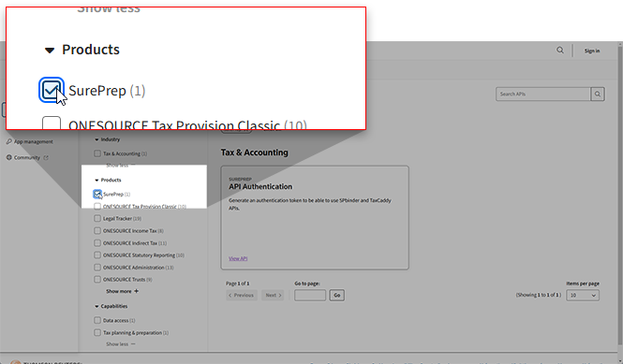
Task: Check the ONESOURCE Indirect Tax checkbox
Action: pyautogui.click(x=97, y=243)
